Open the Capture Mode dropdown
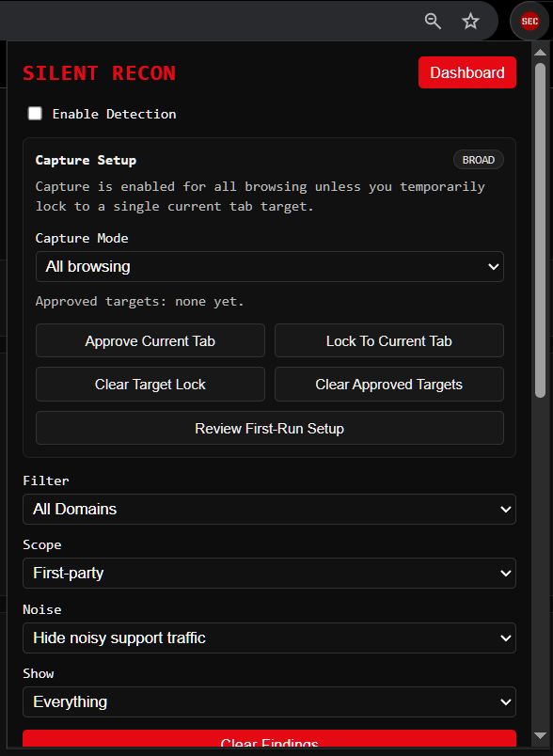This screenshot has height=756, width=553. (270, 267)
